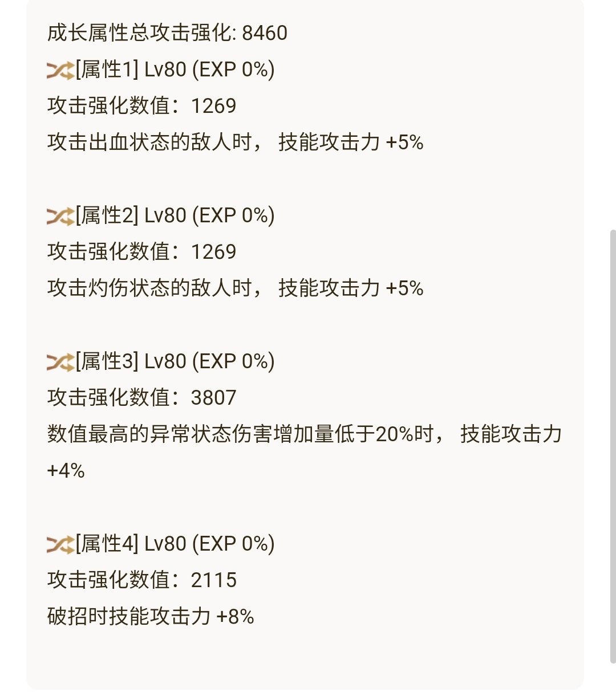Click the 攻击强化数值 3807 value
This screenshot has width=616, height=692.
pyautogui.click(x=141, y=398)
